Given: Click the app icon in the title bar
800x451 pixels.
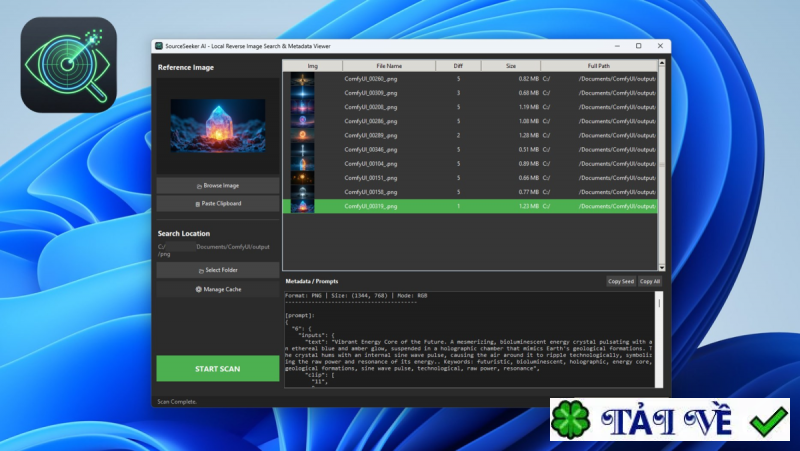Looking at the screenshot, I should 158,46.
